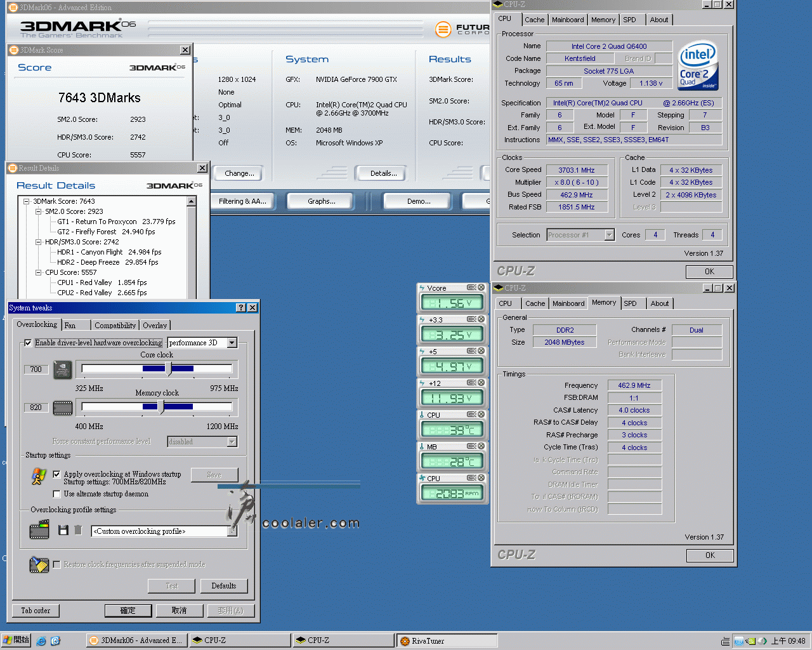This screenshot has height=650, width=812.
Task: Close the CPU temperature monitor
Action: click(481, 415)
